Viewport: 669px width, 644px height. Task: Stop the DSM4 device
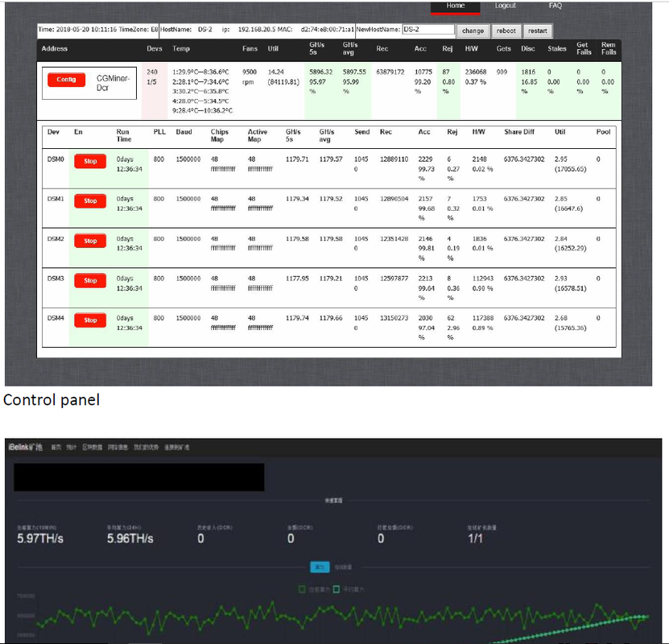coord(90,320)
